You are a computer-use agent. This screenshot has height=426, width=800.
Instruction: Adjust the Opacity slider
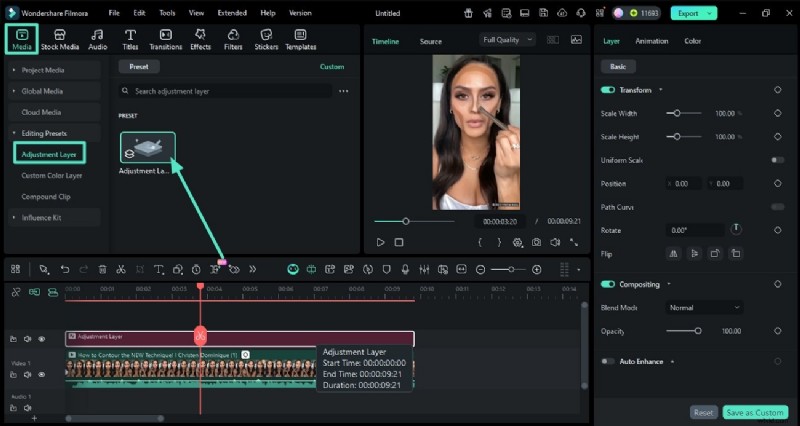pyautogui.click(x=684, y=331)
